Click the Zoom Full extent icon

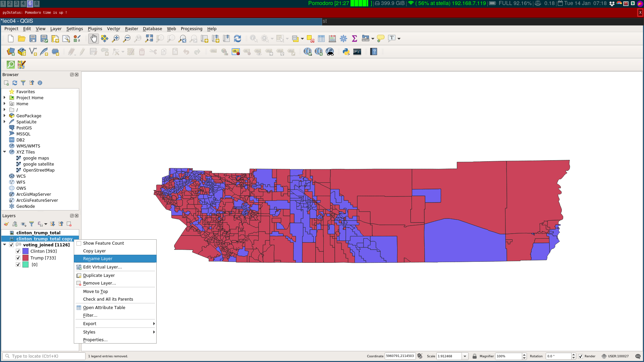click(x=149, y=39)
